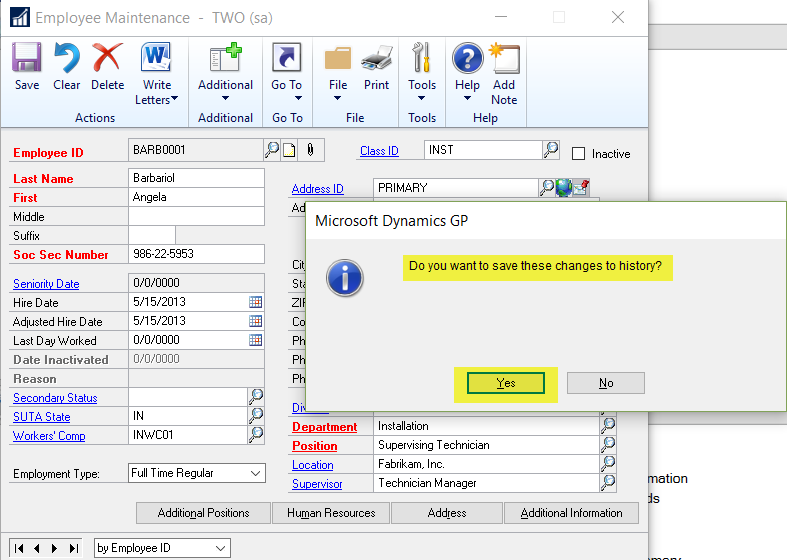
Task: Open Class ID lookup magnifier
Action: click(x=551, y=150)
